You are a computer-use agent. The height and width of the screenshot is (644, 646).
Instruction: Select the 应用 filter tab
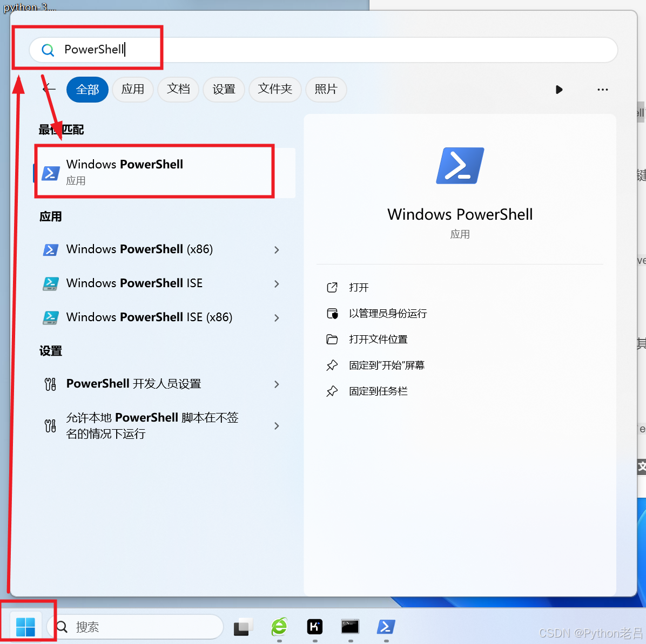pyautogui.click(x=133, y=90)
